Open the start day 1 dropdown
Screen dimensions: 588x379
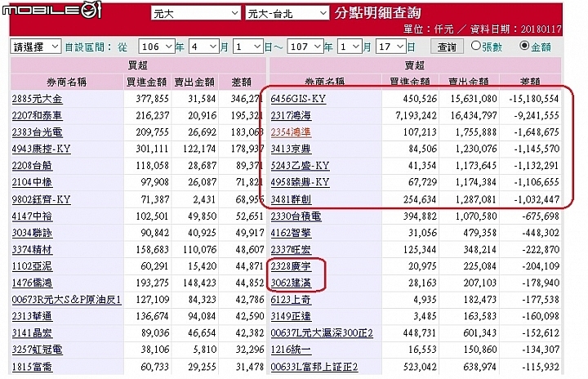pyautogui.click(x=247, y=47)
